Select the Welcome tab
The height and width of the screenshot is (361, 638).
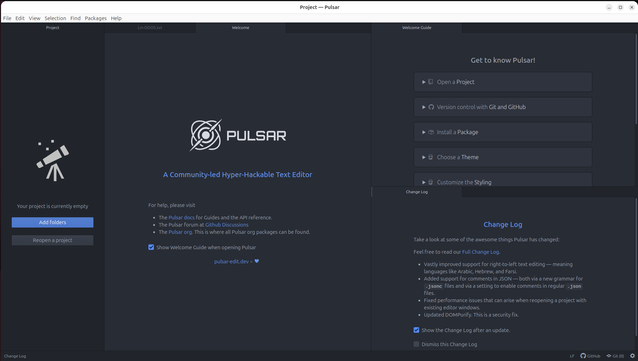click(x=240, y=28)
